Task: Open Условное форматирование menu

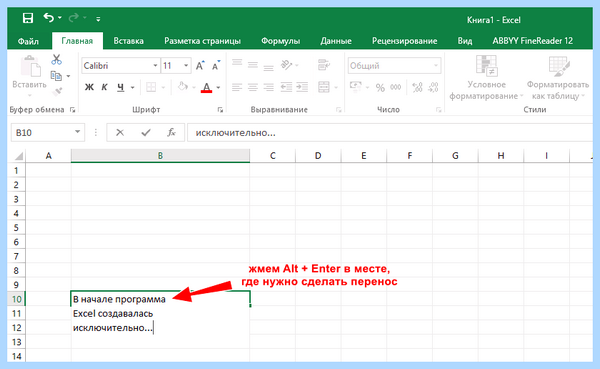Action: 486,78
